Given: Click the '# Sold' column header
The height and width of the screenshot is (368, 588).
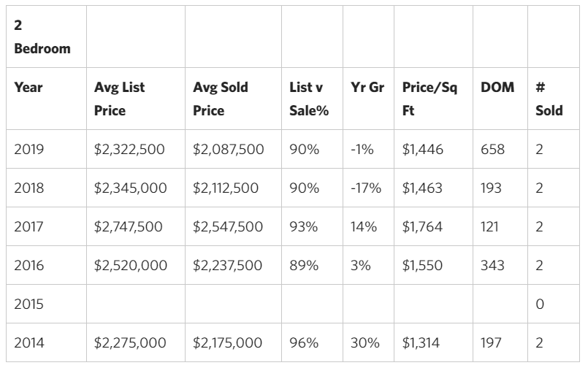Looking at the screenshot, I should coord(548,99).
